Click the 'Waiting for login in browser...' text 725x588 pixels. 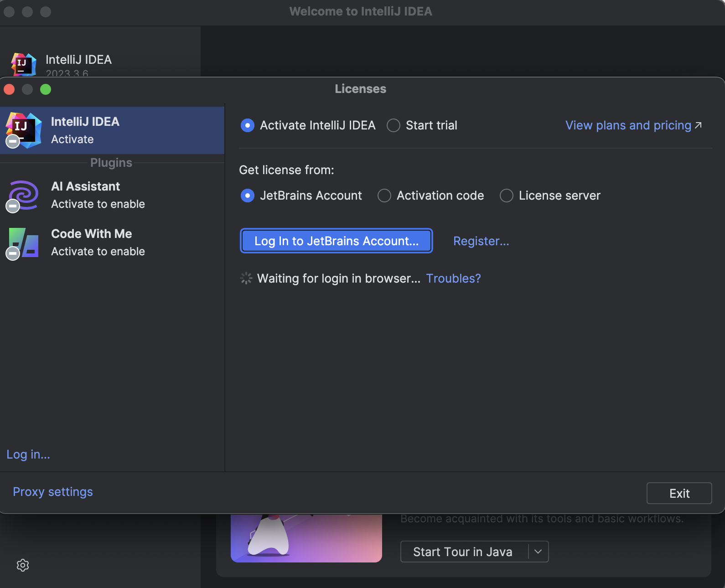point(339,279)
